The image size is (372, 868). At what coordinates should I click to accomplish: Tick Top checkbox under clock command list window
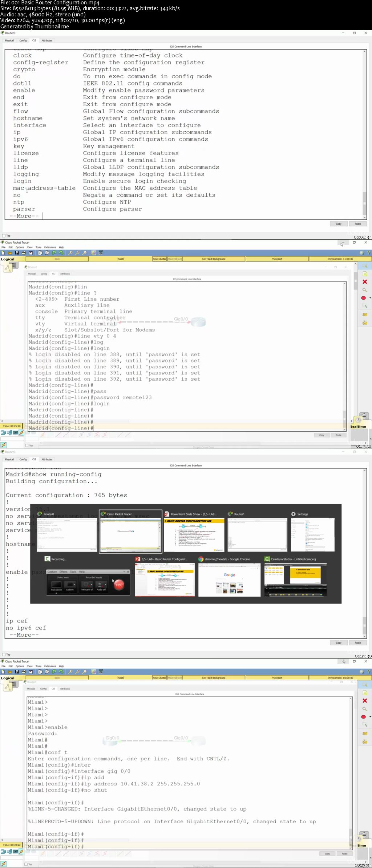(4, 236)
